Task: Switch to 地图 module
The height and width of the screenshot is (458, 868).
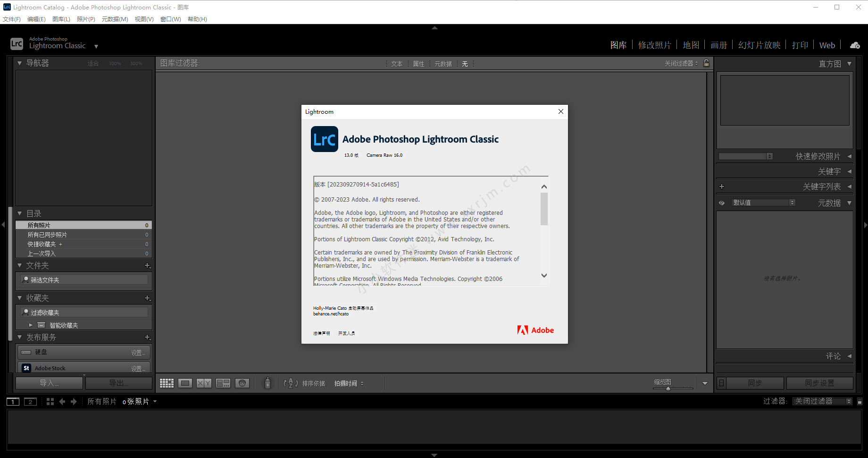Action: click(691, 45)
